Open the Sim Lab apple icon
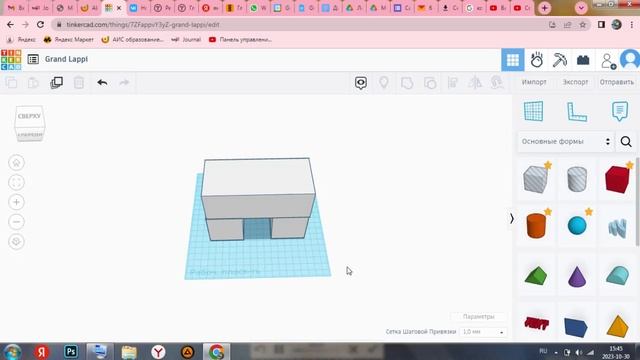This screenshot has height=360, width=640. [536, 60]
